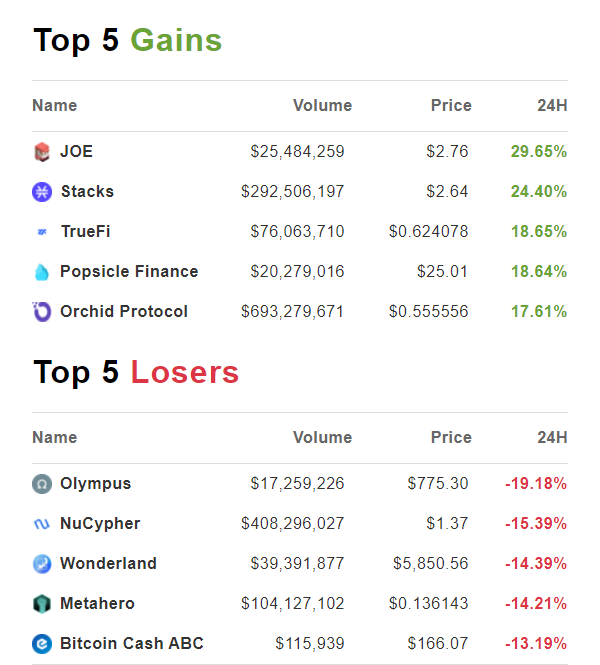Sort losers by the Price column header

450,438
